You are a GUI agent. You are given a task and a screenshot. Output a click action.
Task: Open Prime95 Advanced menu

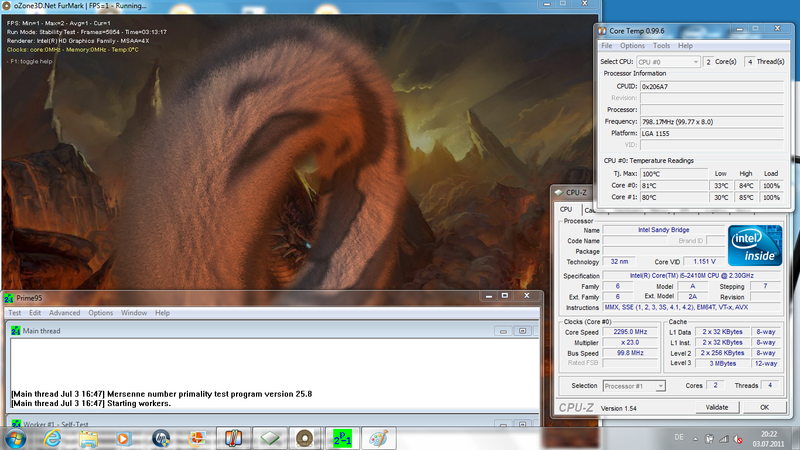point(64,313)
